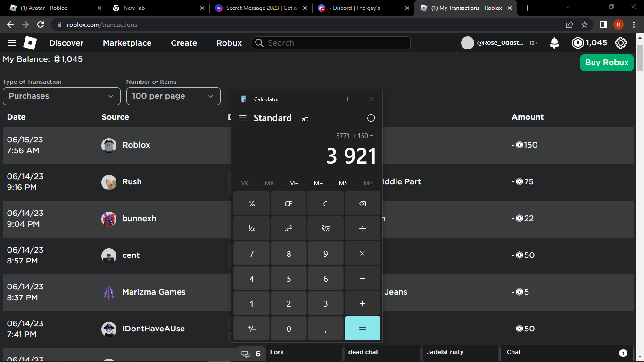This screenshot has height=362, width=644.
Task: Bookmark this page with star icon
Action: click(585, 25)
